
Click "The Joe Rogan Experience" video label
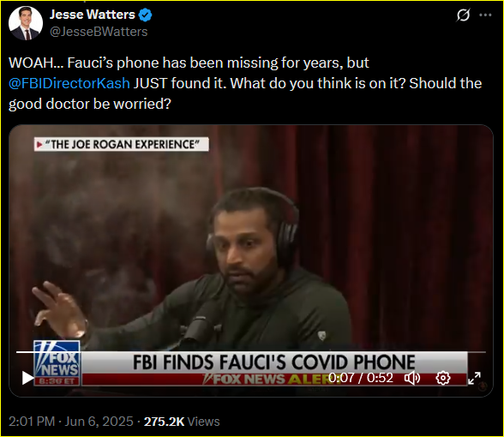(122, 144)
